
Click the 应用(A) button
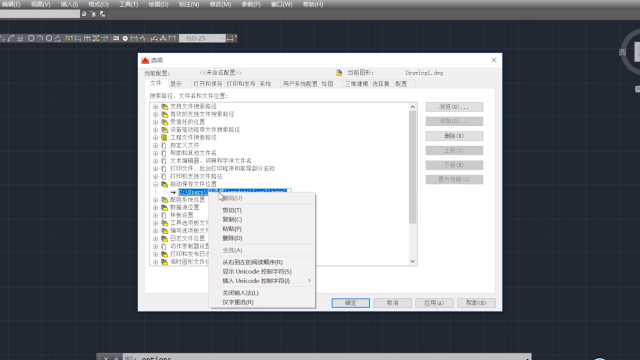pos(434,303)
